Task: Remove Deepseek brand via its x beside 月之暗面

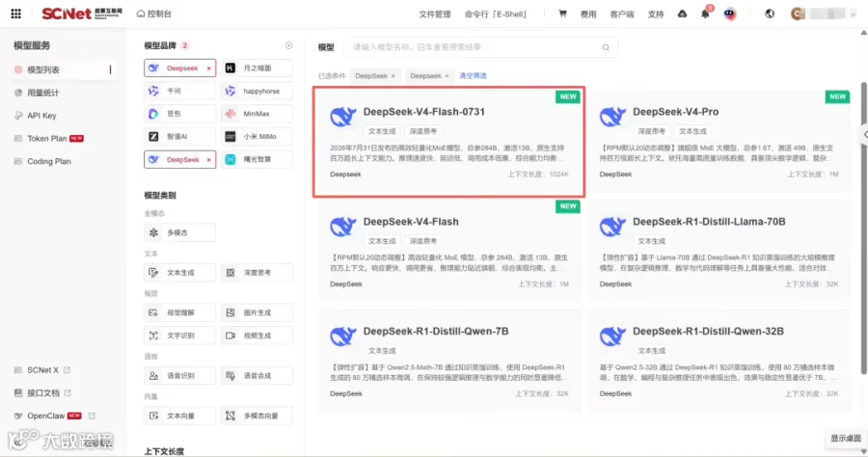Action: pyautogui.click(x=208, y=68)
